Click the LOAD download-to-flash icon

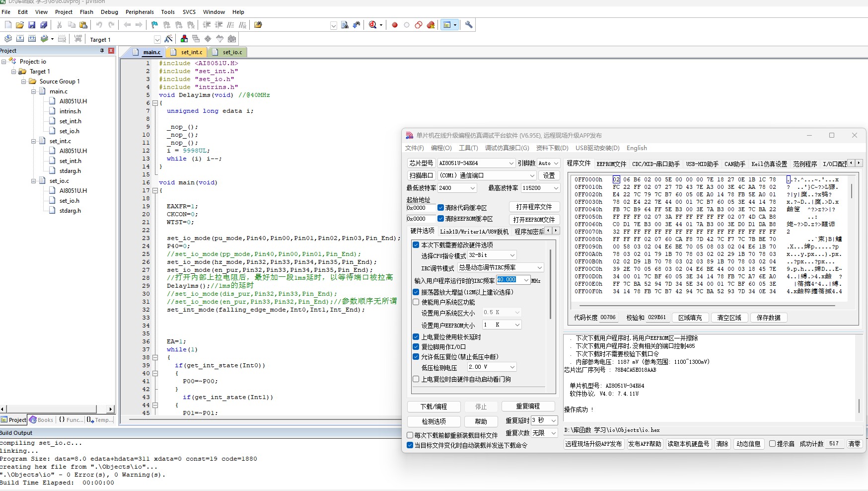tap(78, 39)
